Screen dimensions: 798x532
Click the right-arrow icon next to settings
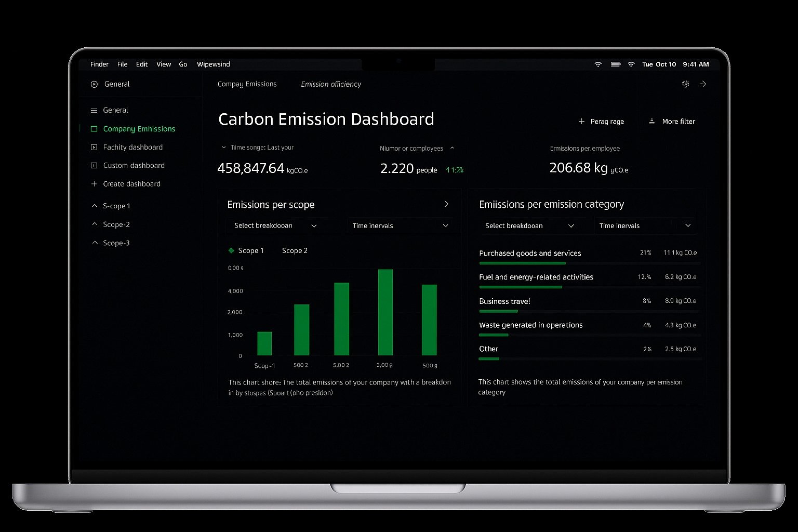pyautogui.click(x=703, y=84)
